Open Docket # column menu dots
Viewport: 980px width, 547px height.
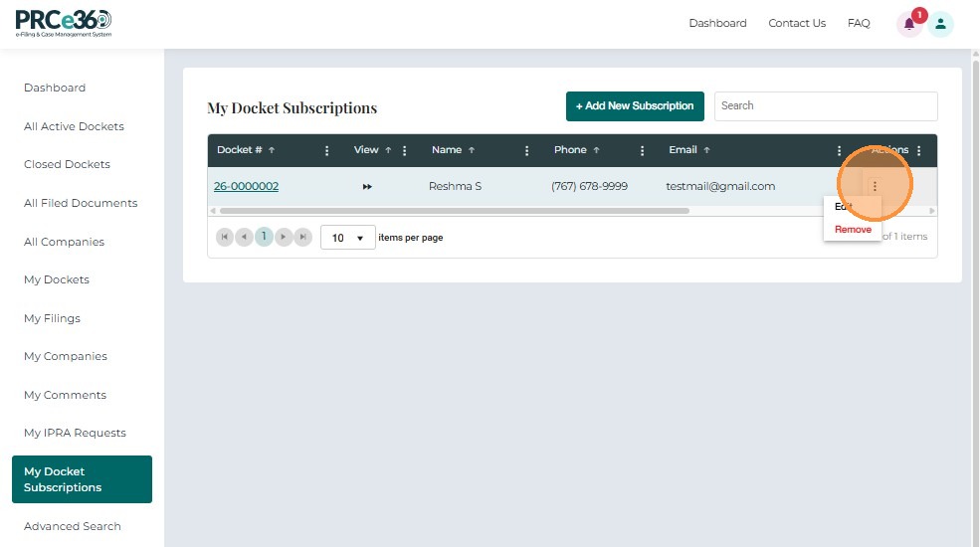pyautogui.click(x=327, y=150)
